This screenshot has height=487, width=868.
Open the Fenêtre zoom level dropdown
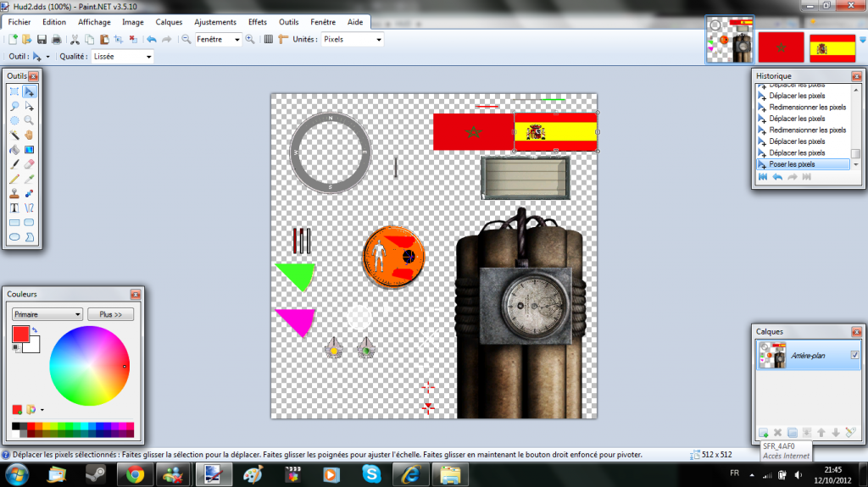237,40
